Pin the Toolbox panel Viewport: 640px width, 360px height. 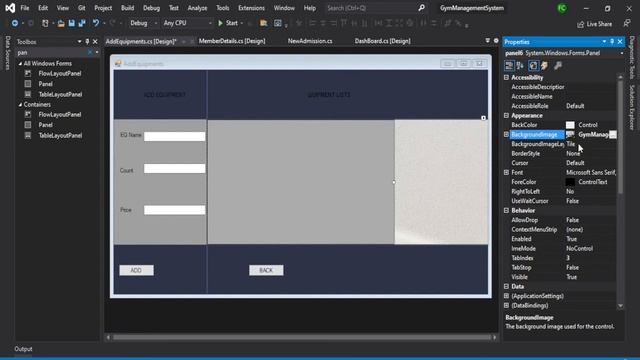coord(87,42)
